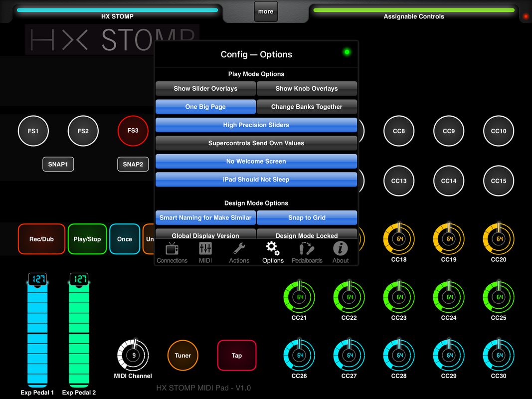Click Exp Pedal 2 value display 127
This screenshot has width=532, height=399.
79,279
